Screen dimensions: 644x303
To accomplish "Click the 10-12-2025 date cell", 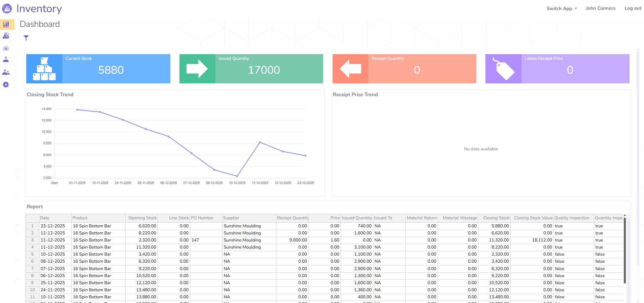I will 55,254.
